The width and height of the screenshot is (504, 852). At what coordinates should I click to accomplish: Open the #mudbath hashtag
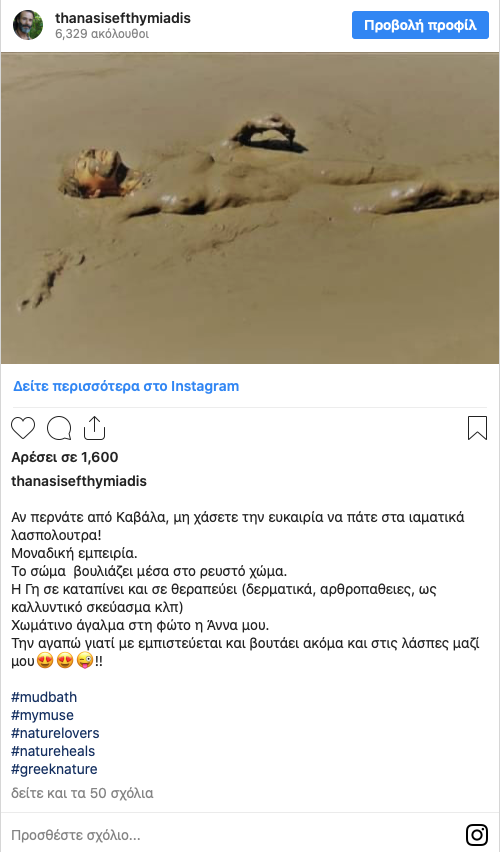coord(44,697)
